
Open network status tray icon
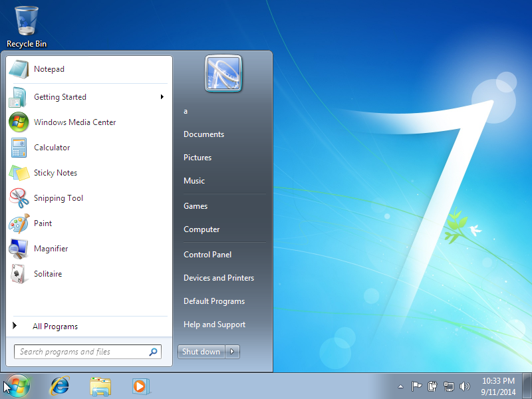(448, 386)
